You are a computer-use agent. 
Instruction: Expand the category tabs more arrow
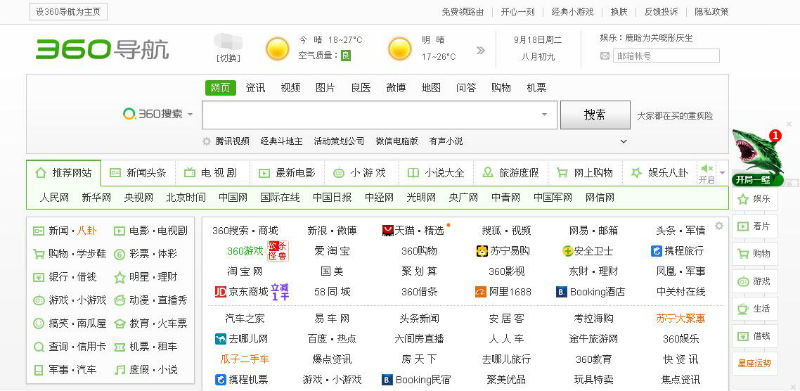pyautogui.click(x=722, y=173)
